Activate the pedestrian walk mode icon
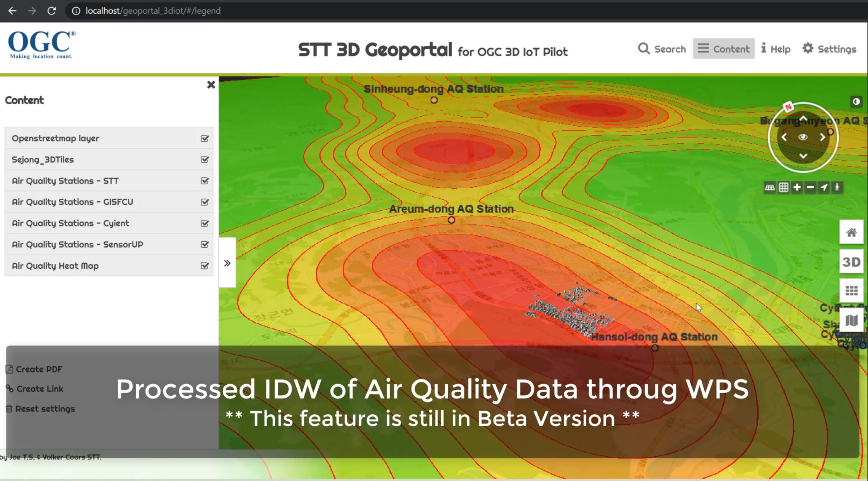 tap(837, 187)
